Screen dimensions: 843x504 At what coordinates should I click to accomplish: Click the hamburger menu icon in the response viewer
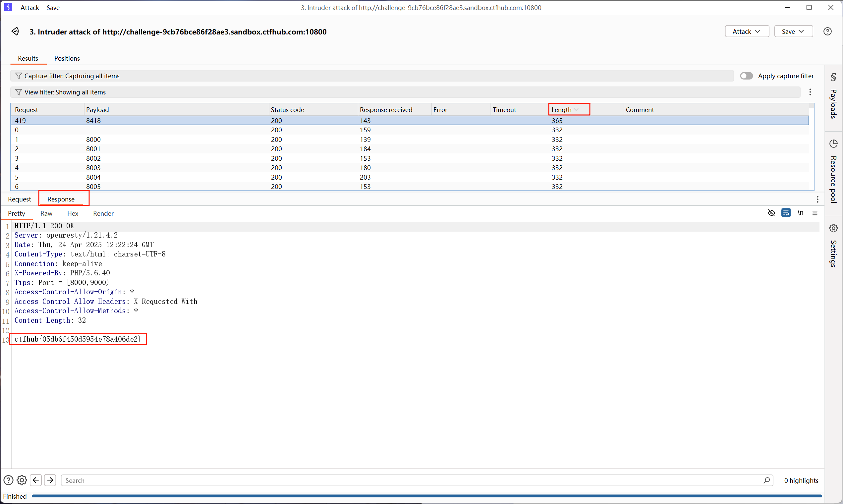[815, 213]
